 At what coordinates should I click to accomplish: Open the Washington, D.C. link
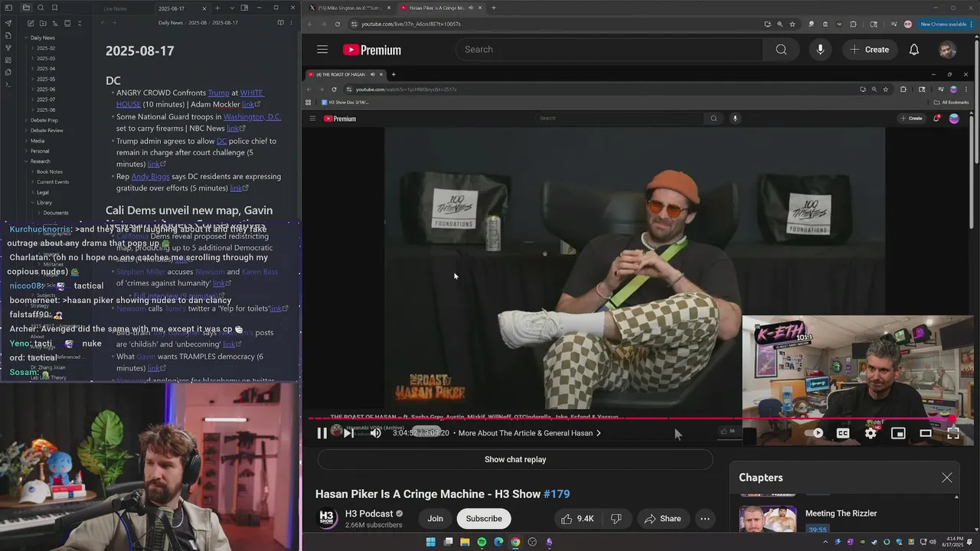coord(252,117)
